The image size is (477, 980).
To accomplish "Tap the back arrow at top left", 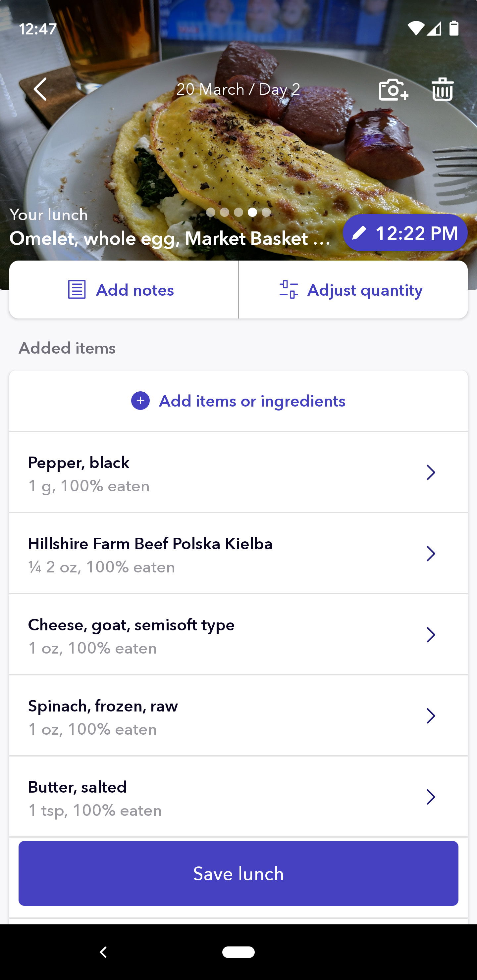I will (x=40, y=89).
